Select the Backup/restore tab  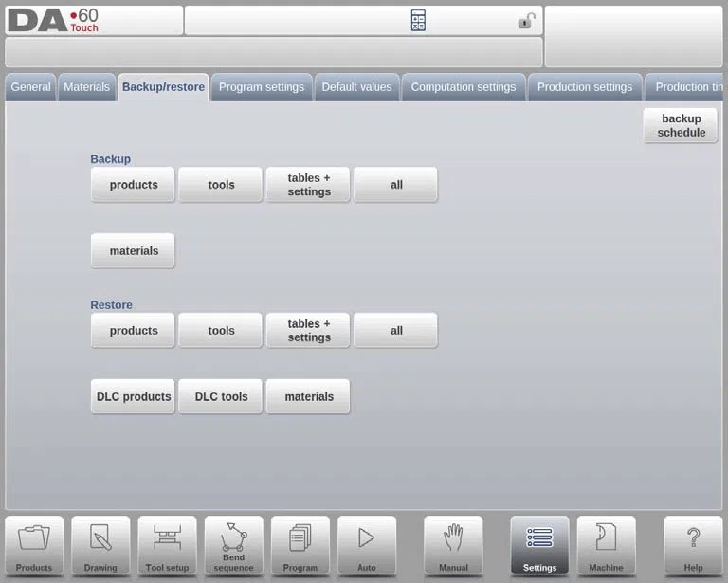click(163, 87)
